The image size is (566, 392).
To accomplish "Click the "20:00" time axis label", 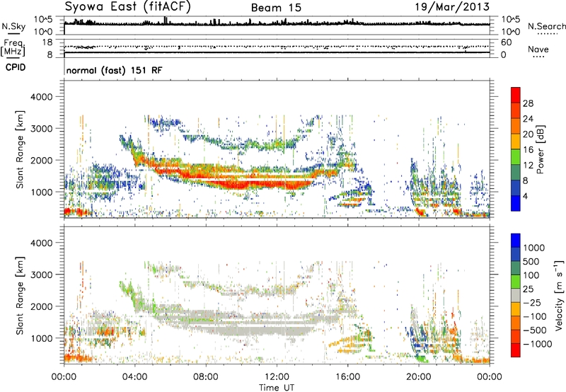I will click(x=419, y=377).
